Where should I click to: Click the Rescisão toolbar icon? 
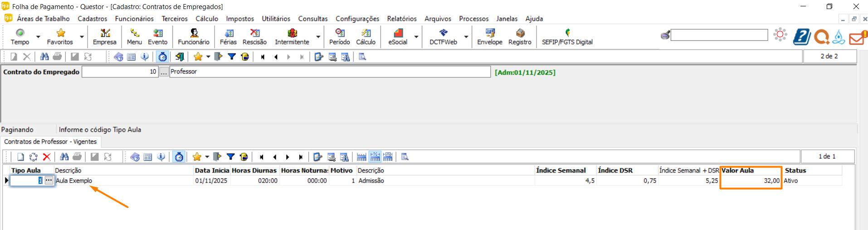coord(254,36)
